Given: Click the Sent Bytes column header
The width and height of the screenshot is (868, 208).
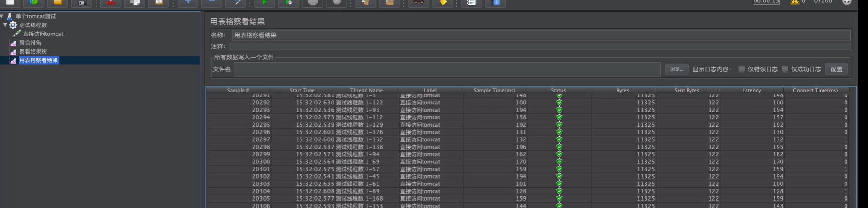Looking at the screenshot, I should (x=687, y=90).
